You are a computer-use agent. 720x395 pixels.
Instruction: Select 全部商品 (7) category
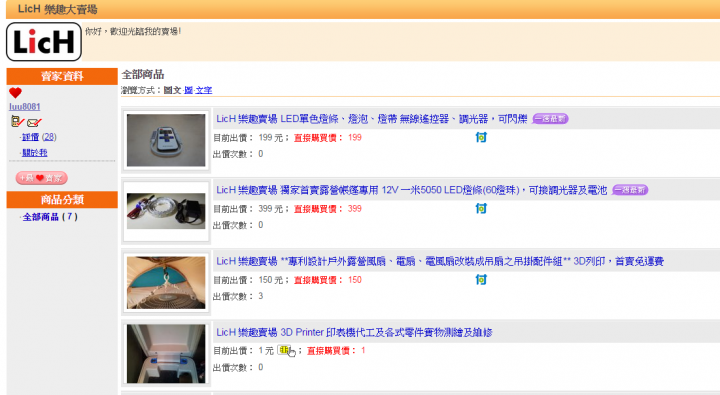click(x=50, y=217)
